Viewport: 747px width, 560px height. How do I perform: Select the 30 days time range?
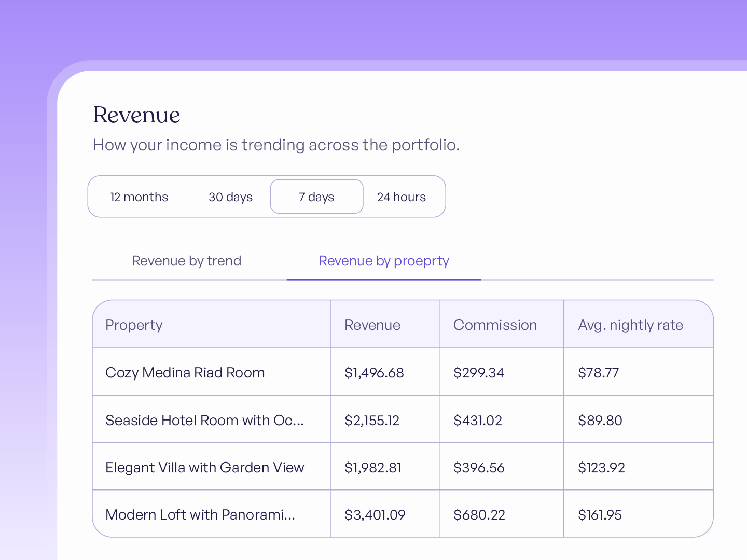[230, 197]
